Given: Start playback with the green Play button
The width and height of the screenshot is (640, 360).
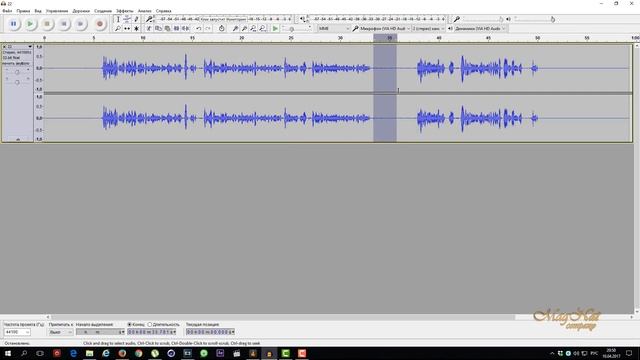Looking at the screenshot, I should pyautogui.click(x=30, y=24).
